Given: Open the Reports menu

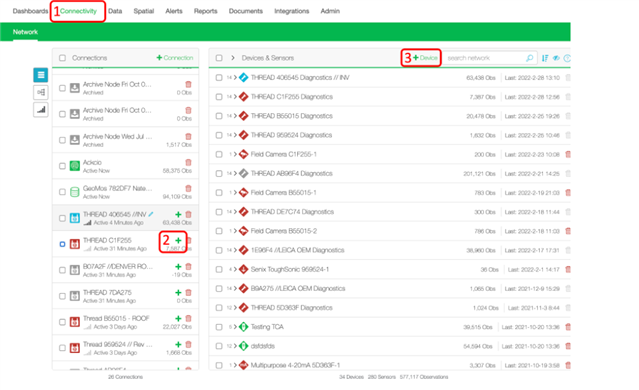Looking at the screenshot, I should click(x=205, y=11).
